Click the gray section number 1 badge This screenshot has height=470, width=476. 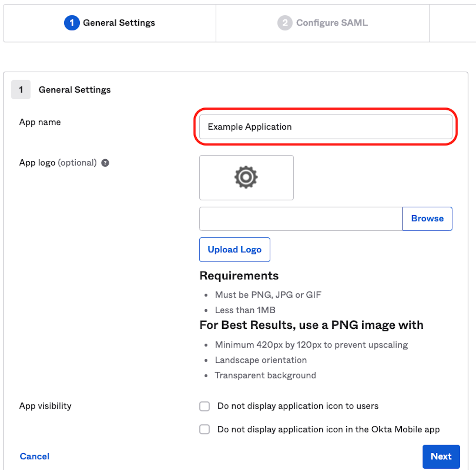[21, 89]
